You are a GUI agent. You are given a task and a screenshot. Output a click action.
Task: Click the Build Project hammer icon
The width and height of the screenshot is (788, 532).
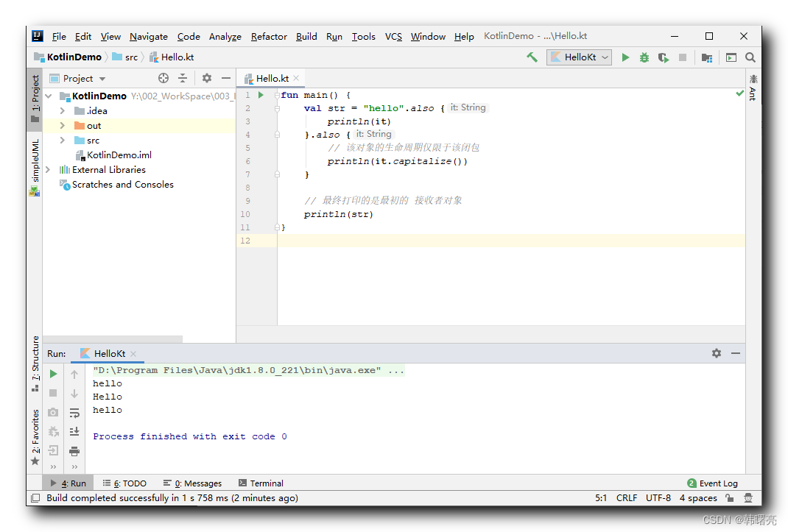tap(532, 57)
